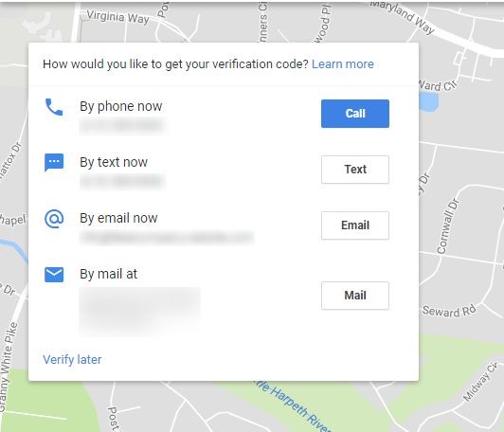The image size is (504, 432).
Task: Select the 'By phone now' label
Action: click(x=121, y=106)
